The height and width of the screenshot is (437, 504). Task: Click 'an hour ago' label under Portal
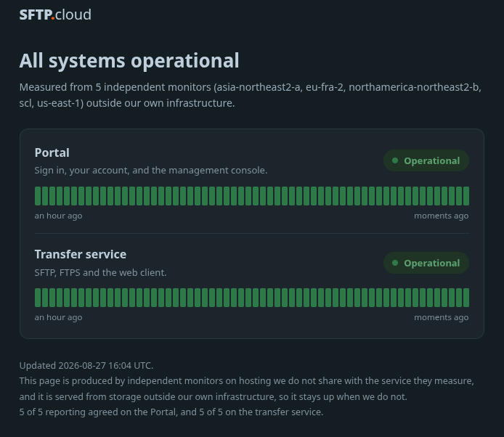click(x=59, y=216)
